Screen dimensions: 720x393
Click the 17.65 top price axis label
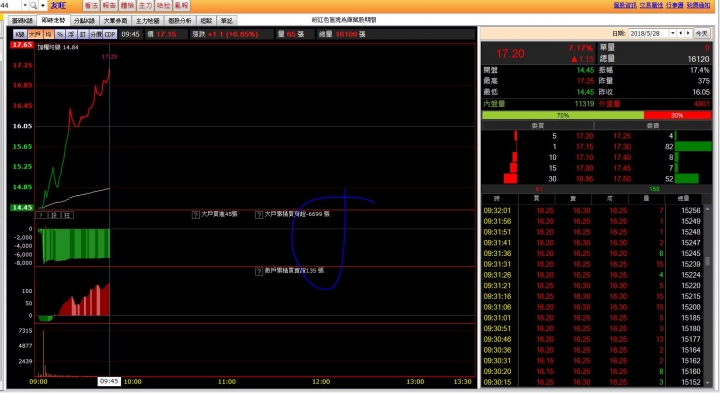click(x=22, y=45)
